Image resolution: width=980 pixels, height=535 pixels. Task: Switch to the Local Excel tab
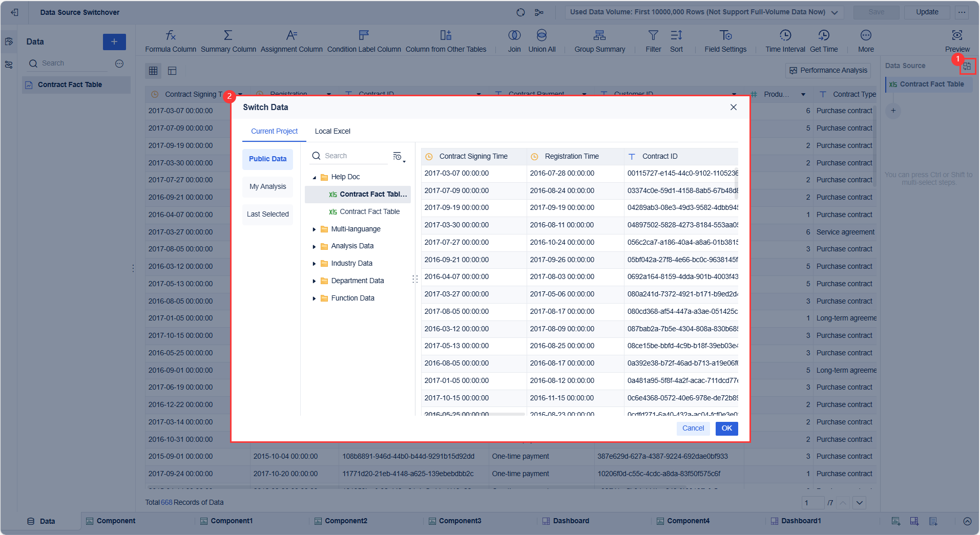332,131
